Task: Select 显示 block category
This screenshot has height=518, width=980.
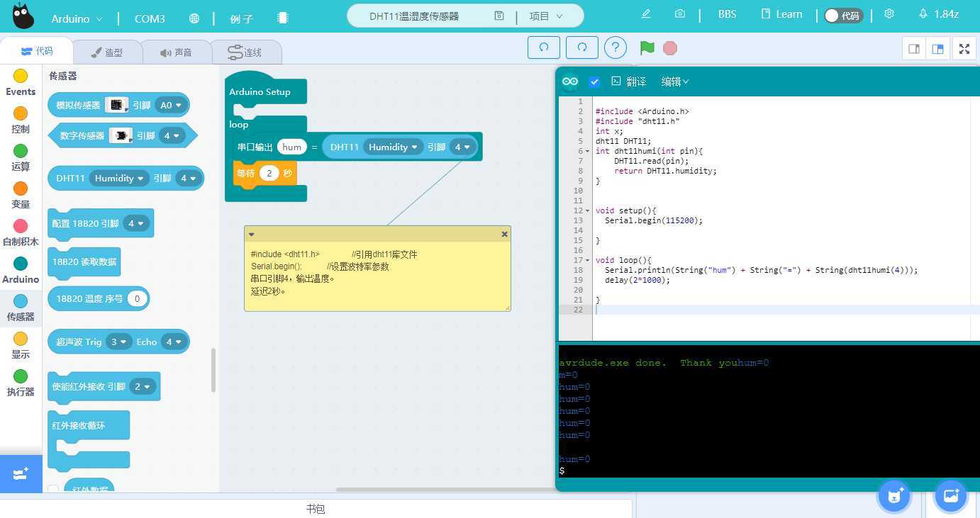Action: [21, 346]
